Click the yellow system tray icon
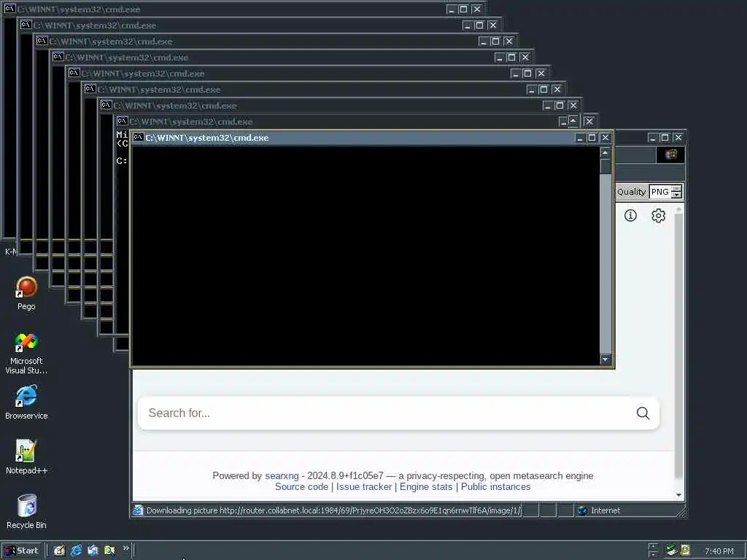The image size is (747, 560). 685,550
